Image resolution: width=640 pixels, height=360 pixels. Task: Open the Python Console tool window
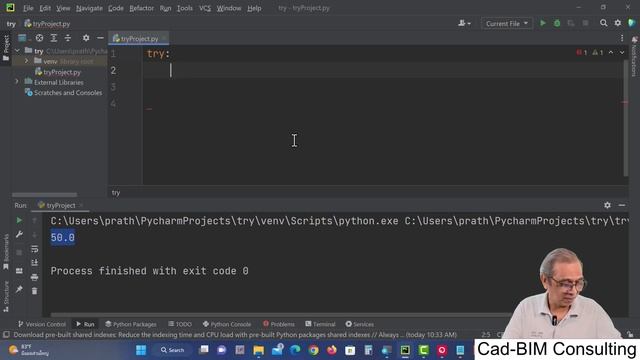coord(227,324)
